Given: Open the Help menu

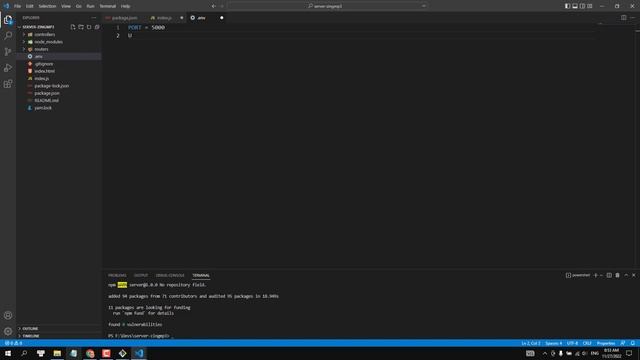Looking at the screenshot, I should pyautogui.click(x=126, y=6).
